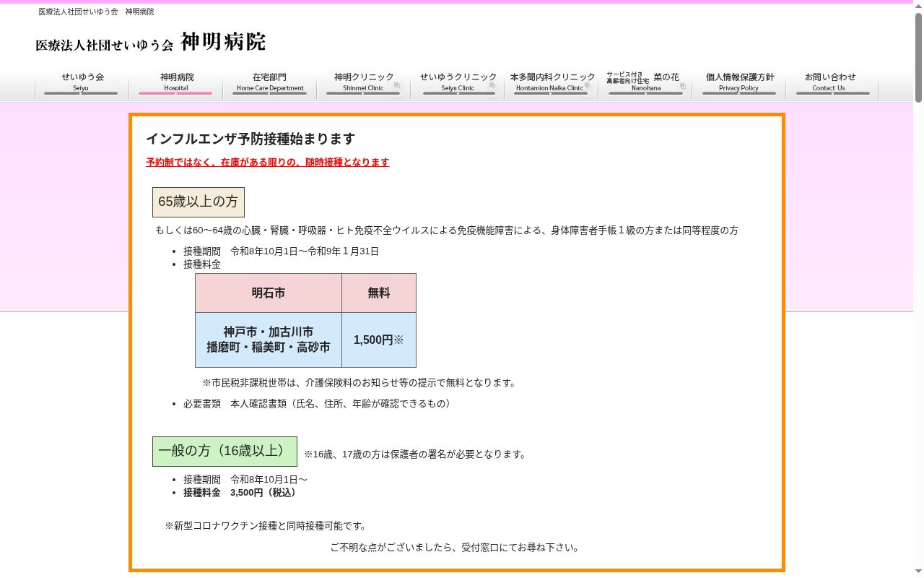Click the scrollbar down arrow
924x578 pixels.
[x=918, y=572]
